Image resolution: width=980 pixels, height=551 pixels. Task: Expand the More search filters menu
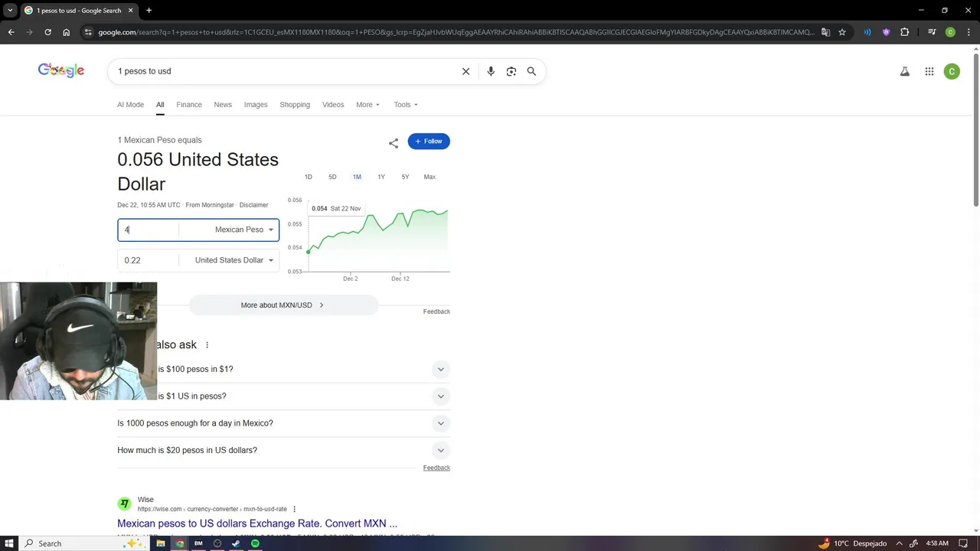click(367, 105)
